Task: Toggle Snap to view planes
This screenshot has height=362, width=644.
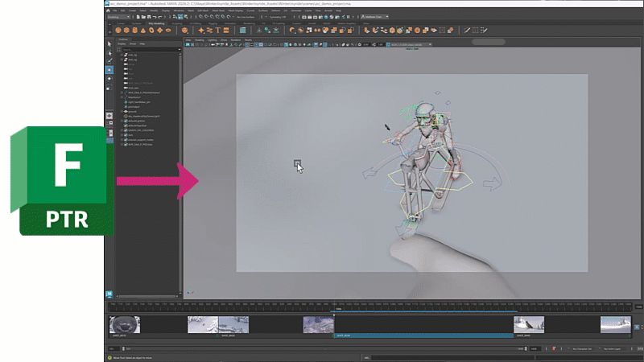Action: click(x=223, y=17)
